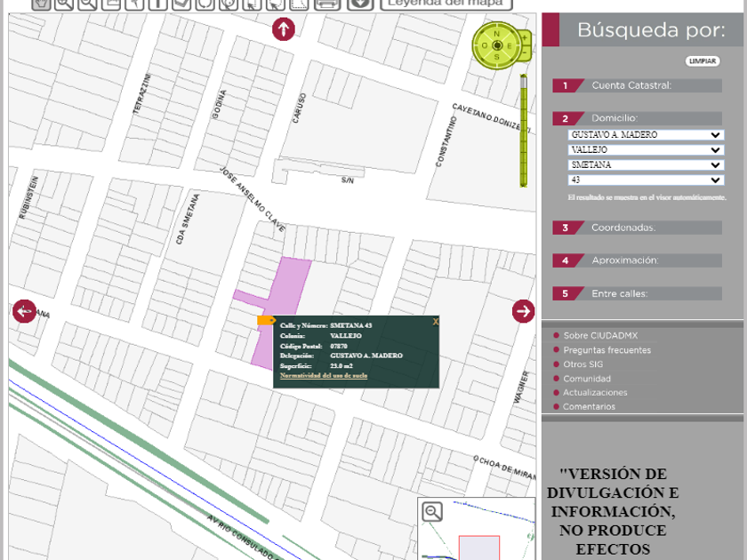Image resolution: width=747 pixels, height=560 pixels.
Task: Open Comentarios link
Action: (589, 407)
